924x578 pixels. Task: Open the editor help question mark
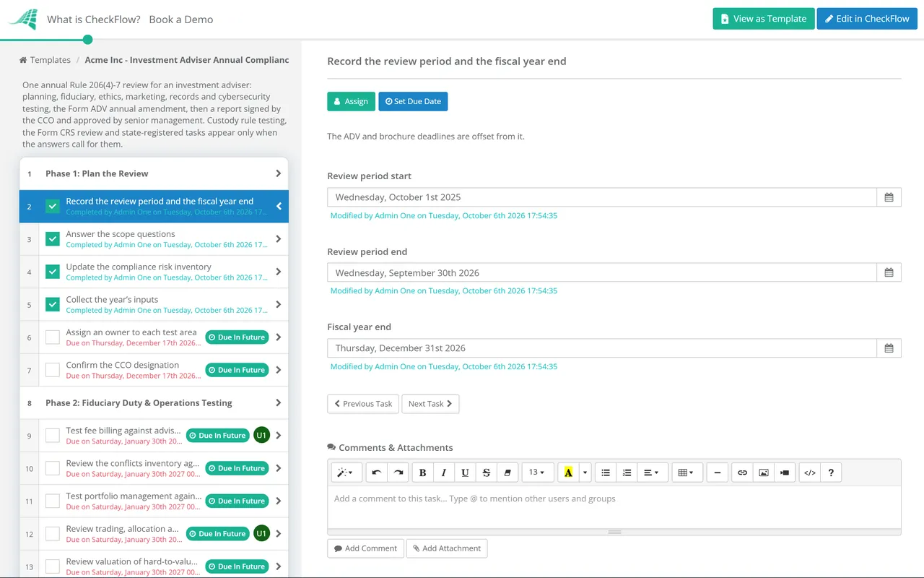pyautogui.click(x=831, y=473)
